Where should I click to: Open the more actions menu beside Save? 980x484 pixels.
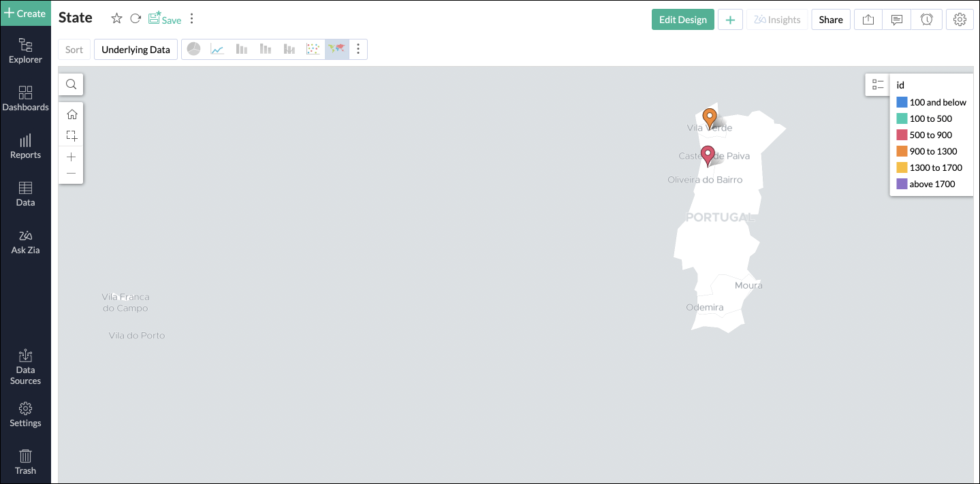pos(191,18)
